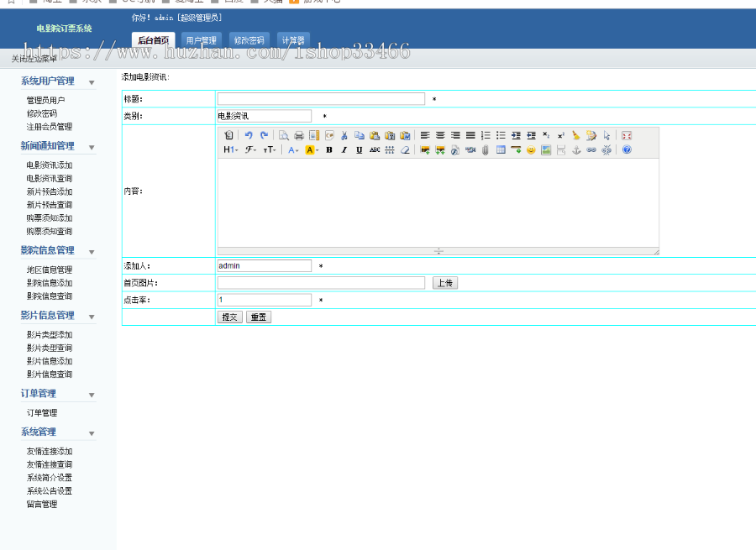The image size is (756, 550).
Task: Underline text using the U icon
Action: pos(359,150)
